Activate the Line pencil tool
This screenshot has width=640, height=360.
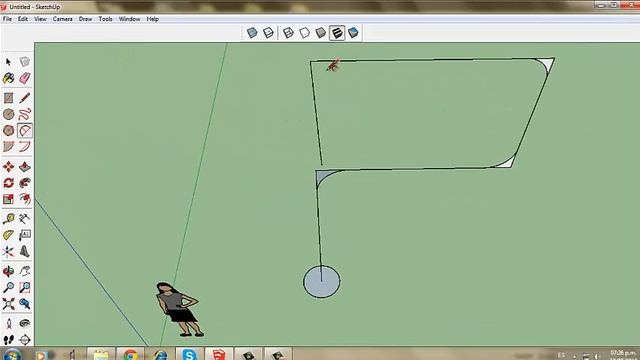(x=24, y=98)
